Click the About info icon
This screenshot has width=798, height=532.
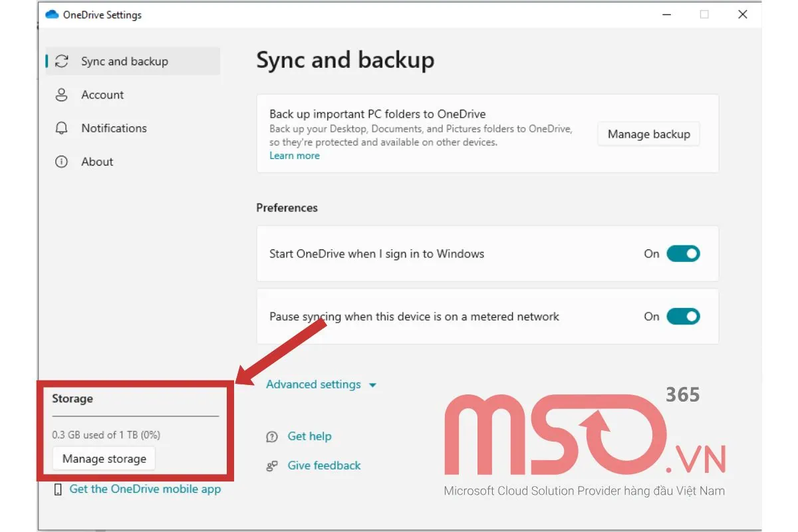pos(62,162)
